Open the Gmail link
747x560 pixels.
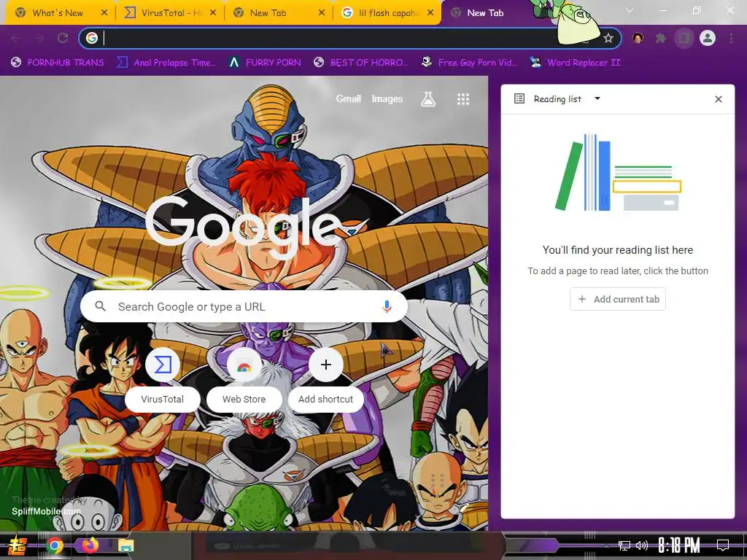point(348,99)
